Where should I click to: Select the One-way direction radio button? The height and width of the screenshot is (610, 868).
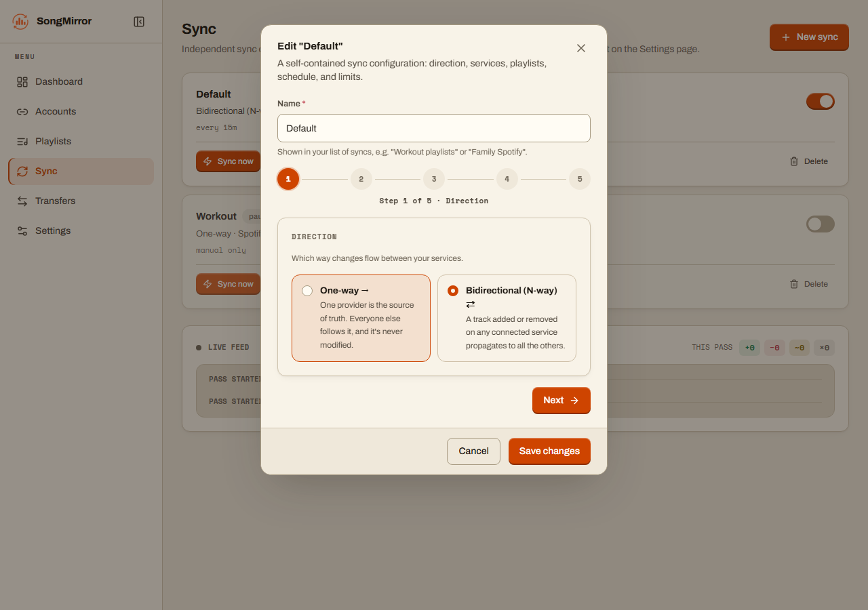pyautogui.click(x=307, y=291)
